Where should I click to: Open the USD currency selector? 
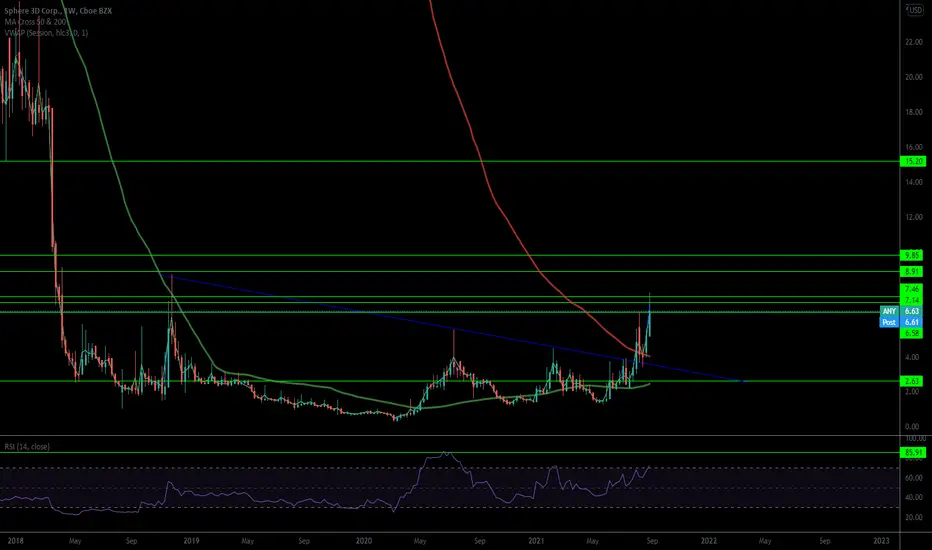pos(915,10)
